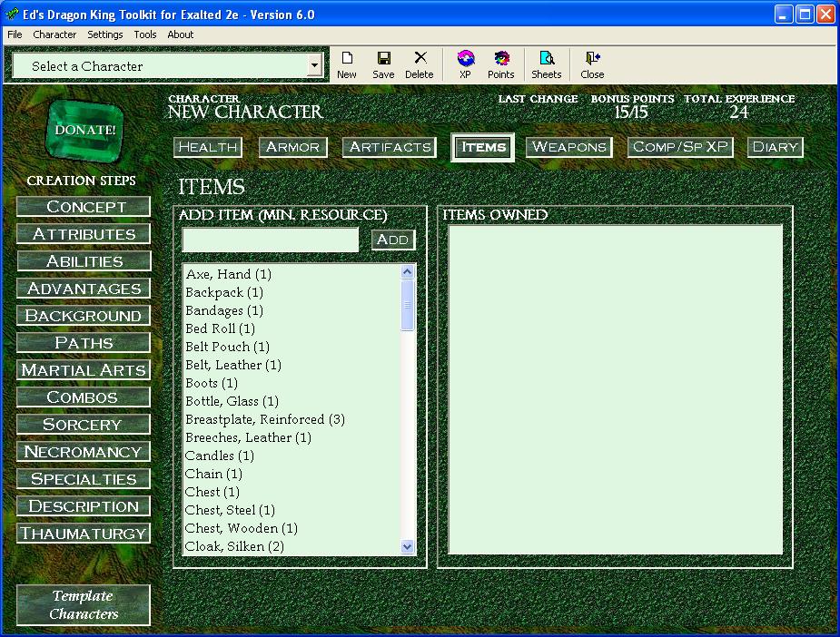Open the About menu
Screen dimensions: 840x637
(181, 34)
